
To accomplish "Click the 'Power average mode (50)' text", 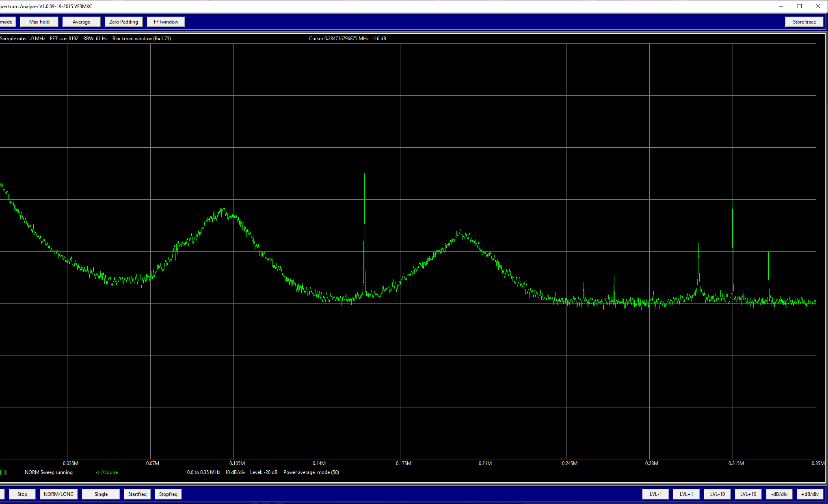I will pyautogui.click(x=311, y=472).
